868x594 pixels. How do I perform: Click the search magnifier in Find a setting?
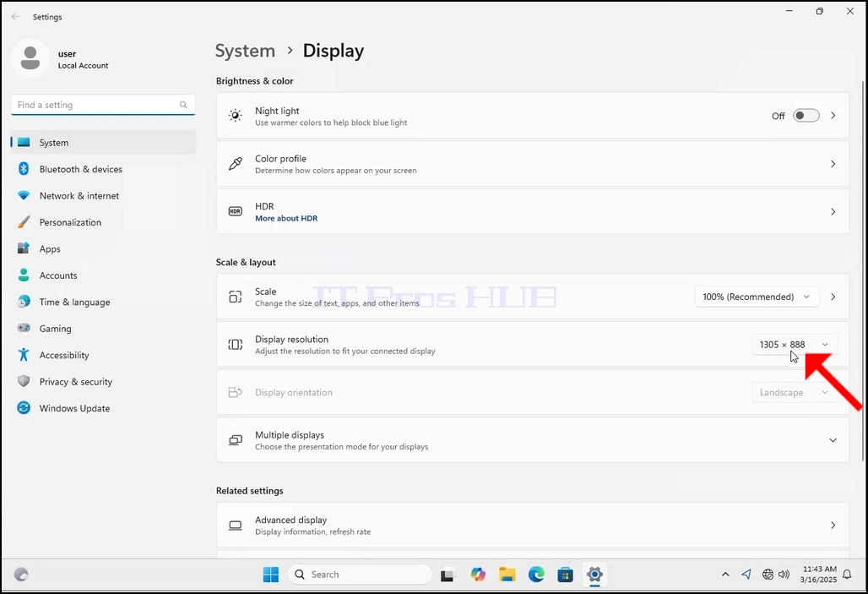183,105
